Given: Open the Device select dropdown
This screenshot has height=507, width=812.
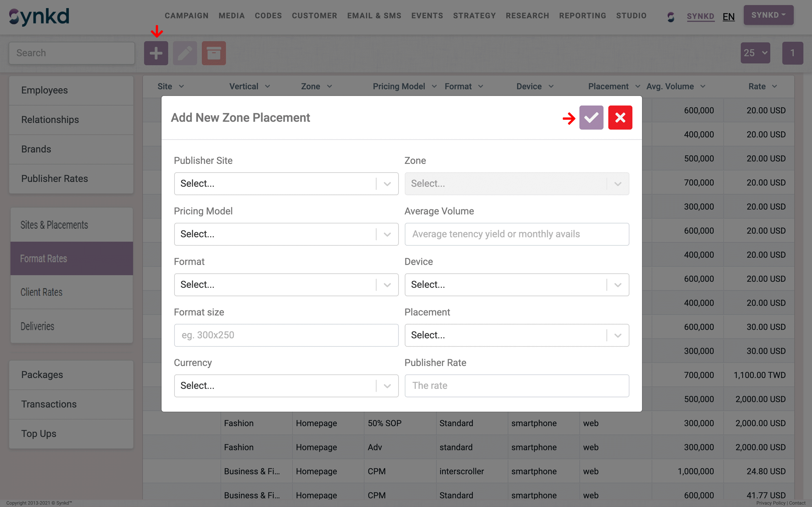Looking at the screenshot, I should pos(517,285).
